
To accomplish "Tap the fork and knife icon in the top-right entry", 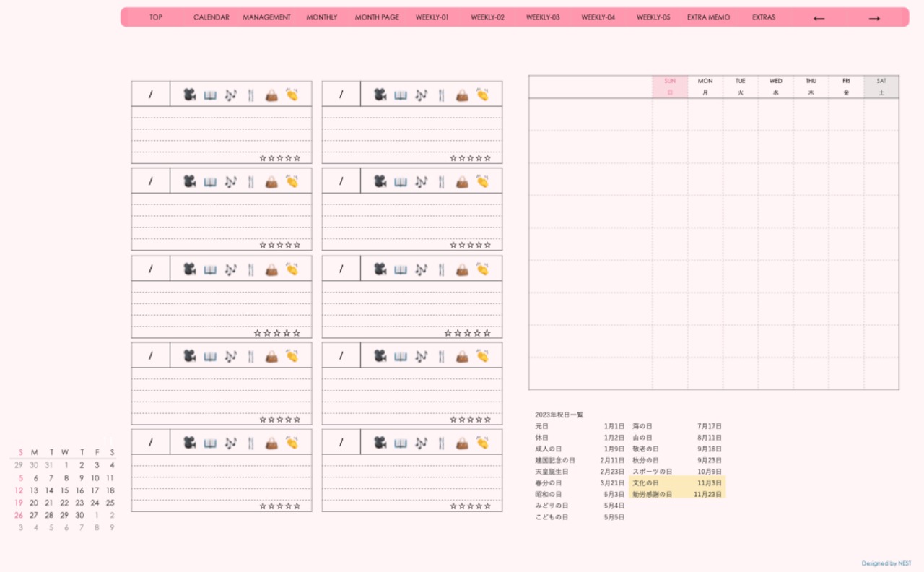I will point(442,95).
